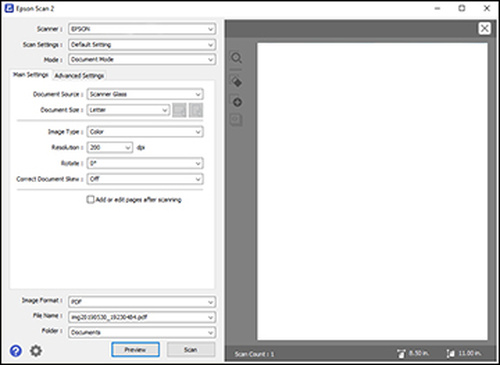
Task: Click the disabled thumbnail icon below marquee tools
Action: tap(236, 120)
